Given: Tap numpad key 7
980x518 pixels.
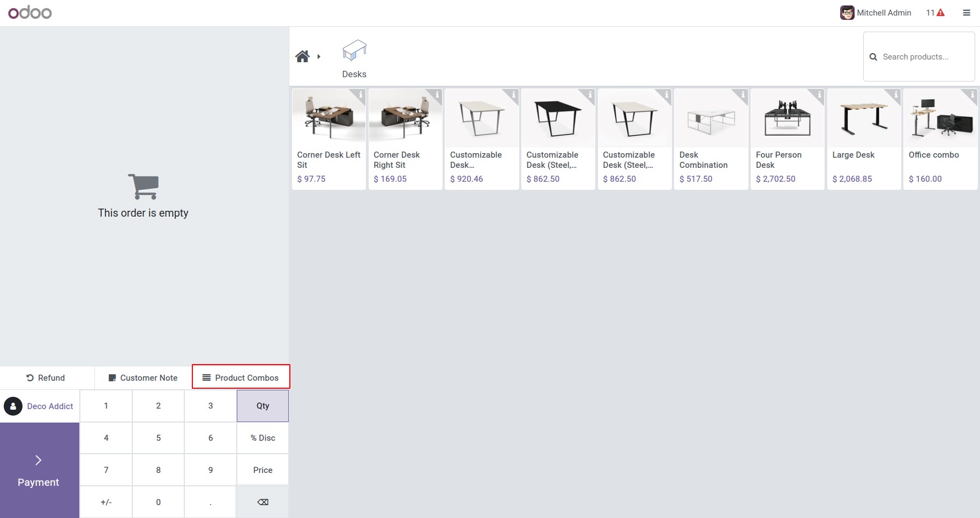Looking at the screenshot, I should (x=106, y=470).
